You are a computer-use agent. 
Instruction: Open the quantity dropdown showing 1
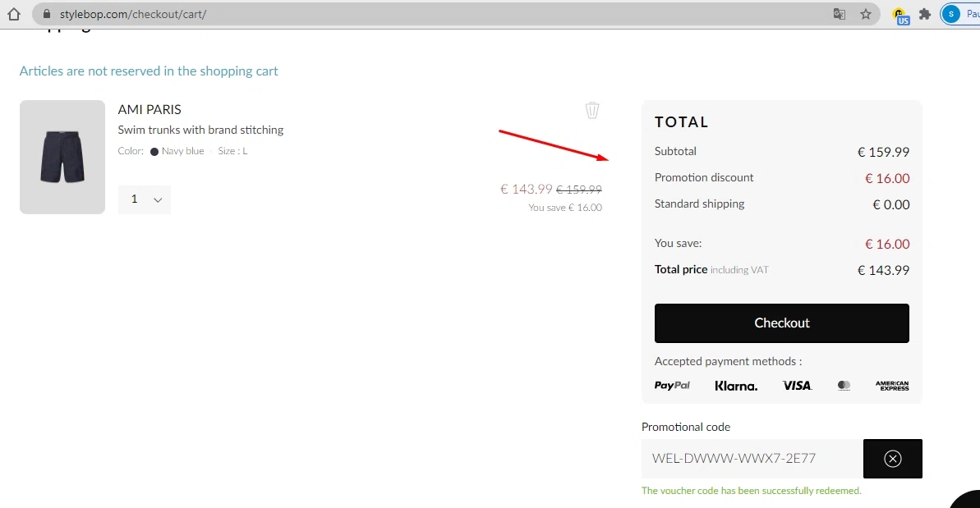[145, 199]
